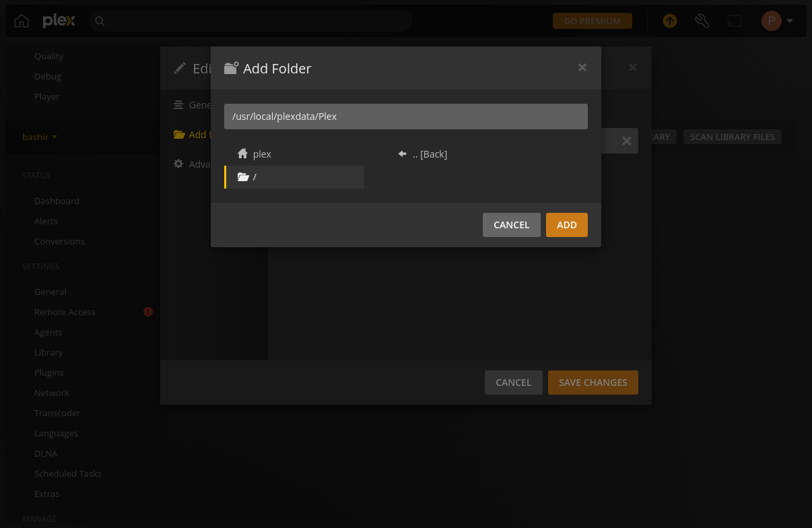
Task: Open settings wrench icon
Action: pyautogui.click(x=702, y=21)
